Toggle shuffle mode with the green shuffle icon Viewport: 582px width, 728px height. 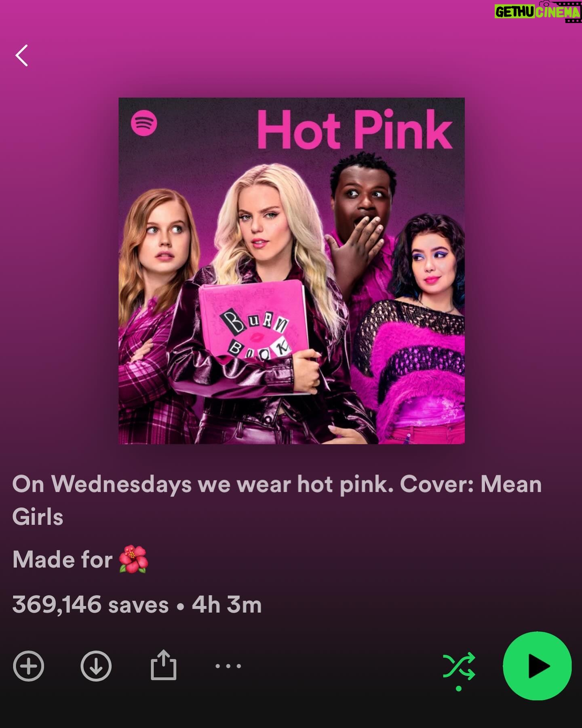(x=459, y=665)
